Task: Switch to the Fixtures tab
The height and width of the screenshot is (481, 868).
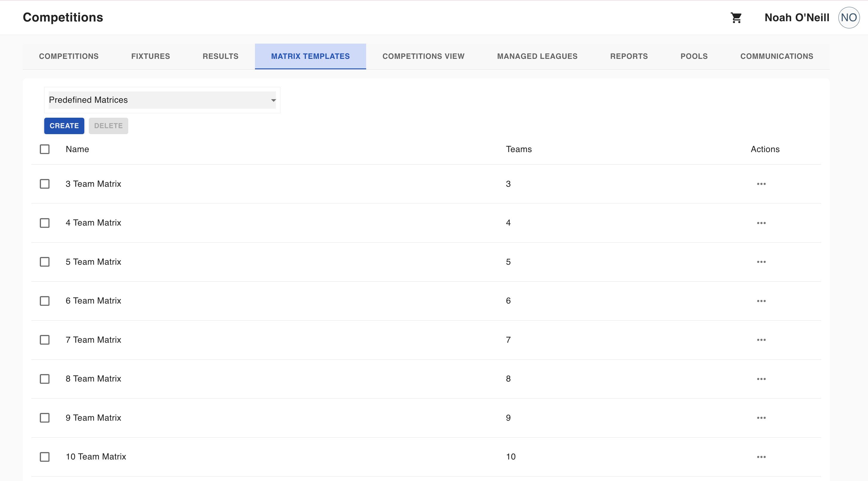Action: (151, 56)
